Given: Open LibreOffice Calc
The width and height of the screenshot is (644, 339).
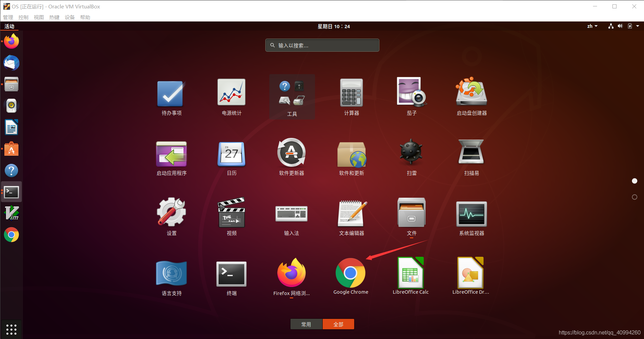Looking at the screenshot, I should [x=411, y=276].
